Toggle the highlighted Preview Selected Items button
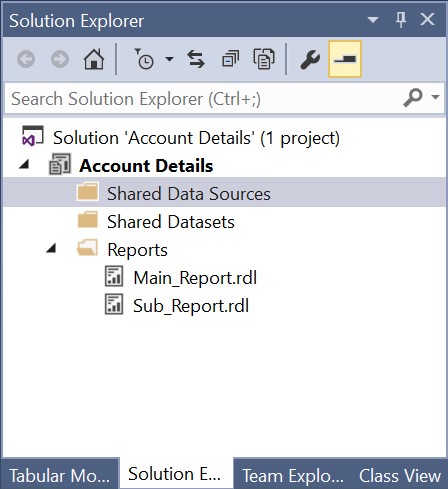 (x=345, y=59)
